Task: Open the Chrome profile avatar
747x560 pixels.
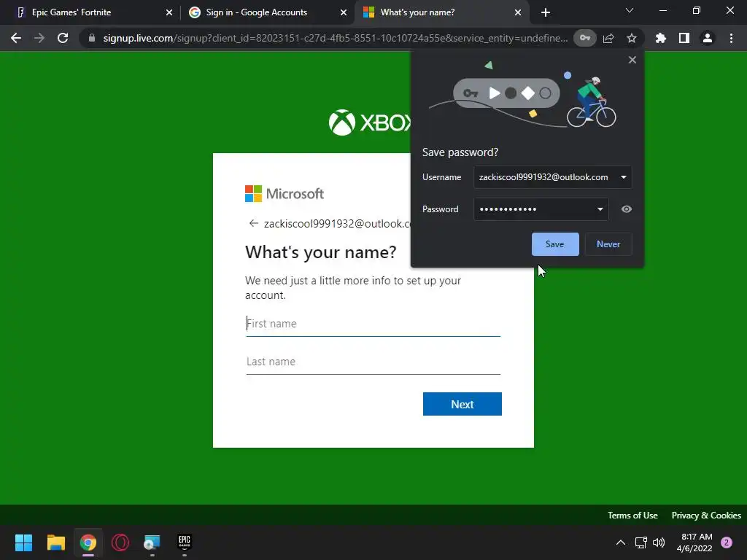Action: (x=708, y=38)
